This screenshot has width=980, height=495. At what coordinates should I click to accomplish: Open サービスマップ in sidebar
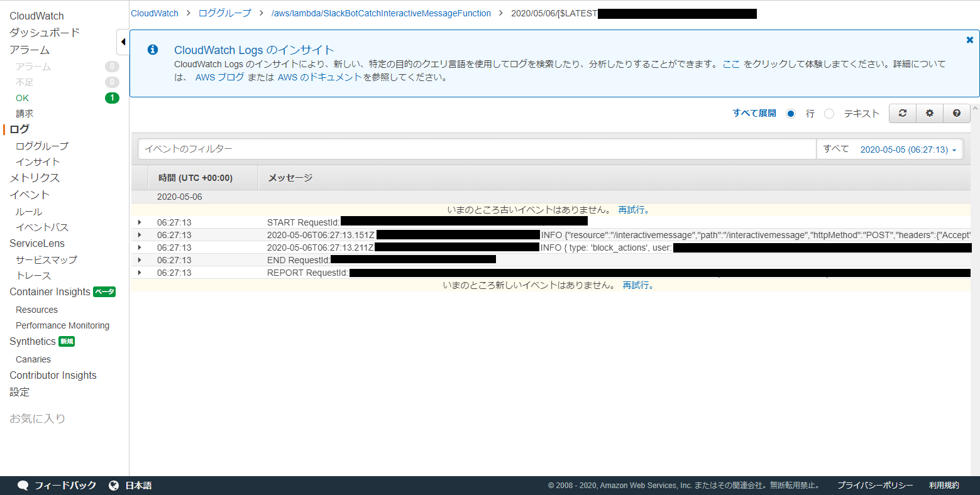click(47, 259)
